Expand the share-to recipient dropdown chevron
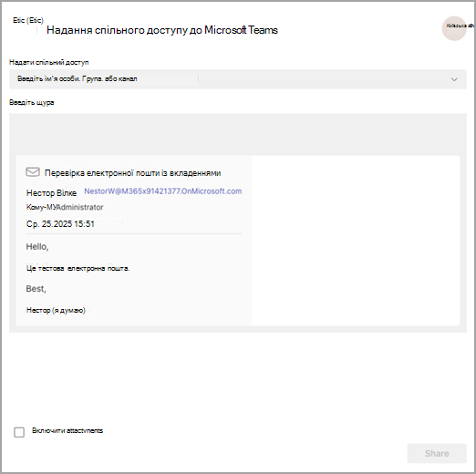476x474 pixels. pos(454,79)
